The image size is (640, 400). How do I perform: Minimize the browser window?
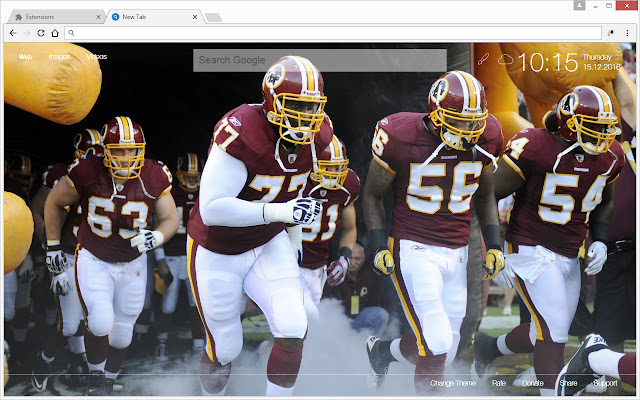(596, 6)
